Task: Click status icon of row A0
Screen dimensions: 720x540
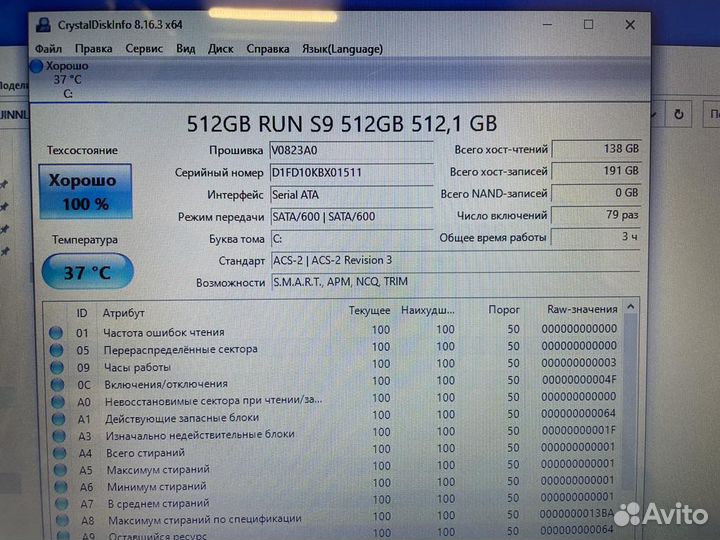Action: pos(58,402)
